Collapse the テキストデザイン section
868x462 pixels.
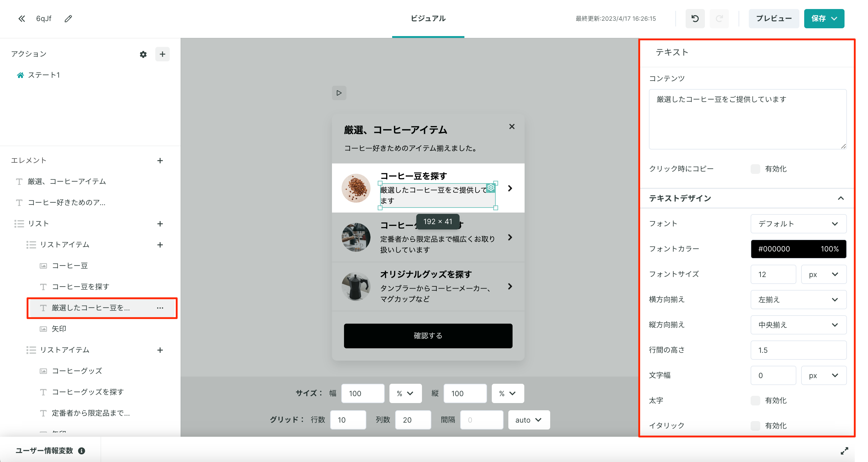click(x=841, y=198)
